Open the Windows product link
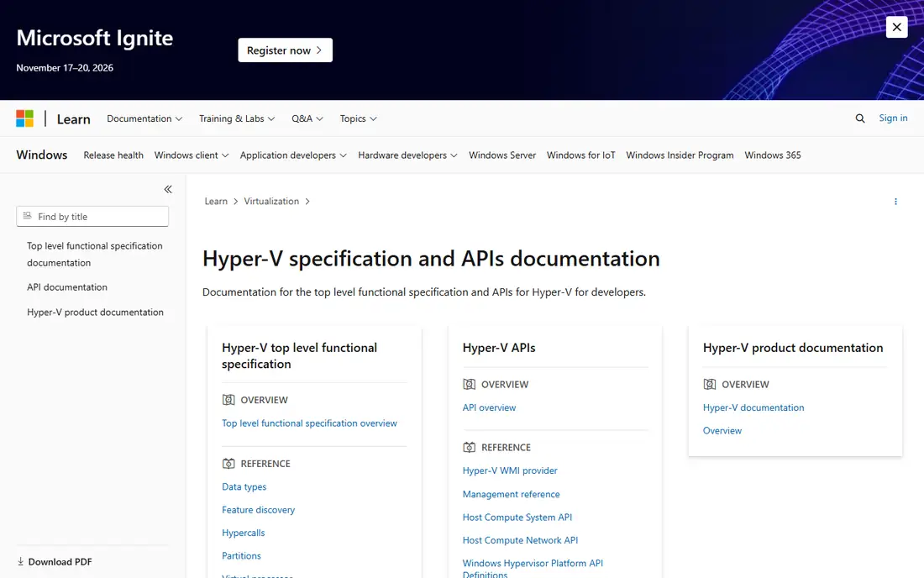 [x=42, y=155]
